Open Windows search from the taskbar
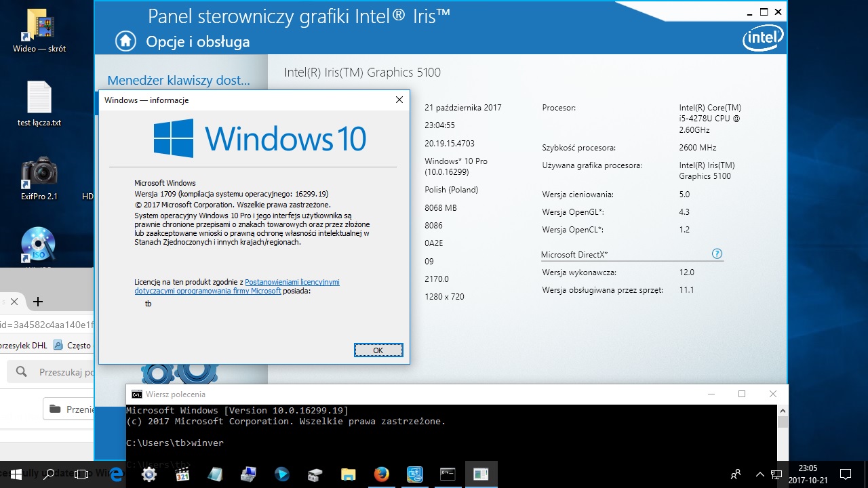 49,474
